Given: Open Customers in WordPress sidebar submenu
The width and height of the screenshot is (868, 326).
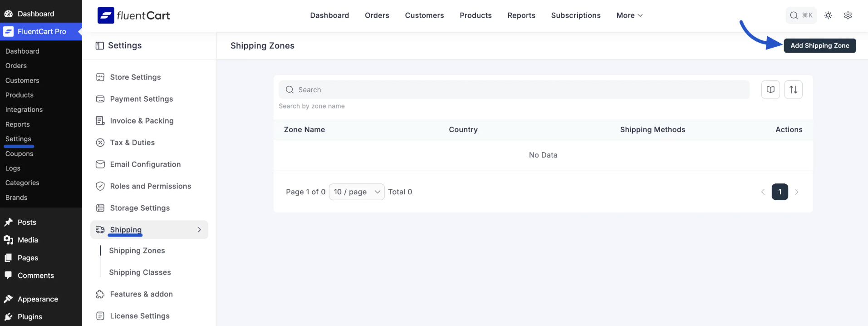Looking at the screenshot, I should pyautogui.click(x=22, y=80).
